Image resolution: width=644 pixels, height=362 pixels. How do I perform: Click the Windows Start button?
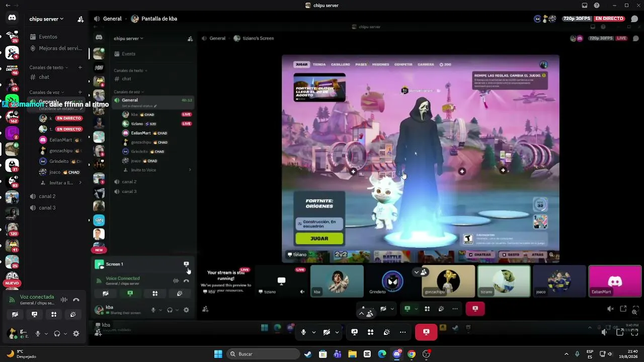tap(218, 354)
